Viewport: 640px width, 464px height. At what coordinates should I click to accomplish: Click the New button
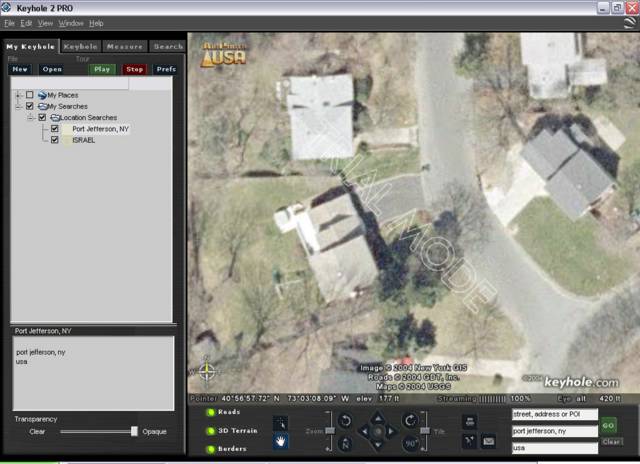click(x=20, y=69)
